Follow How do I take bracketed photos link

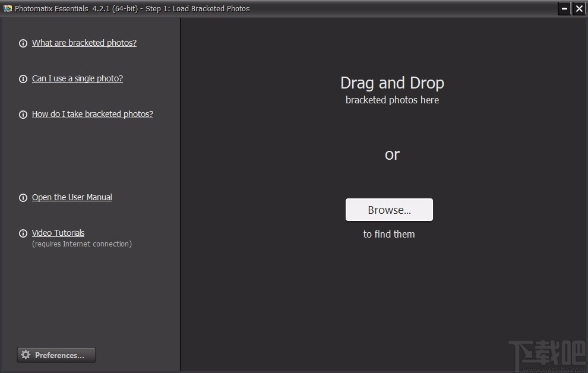pyautogui.click(x=93, y=114)
